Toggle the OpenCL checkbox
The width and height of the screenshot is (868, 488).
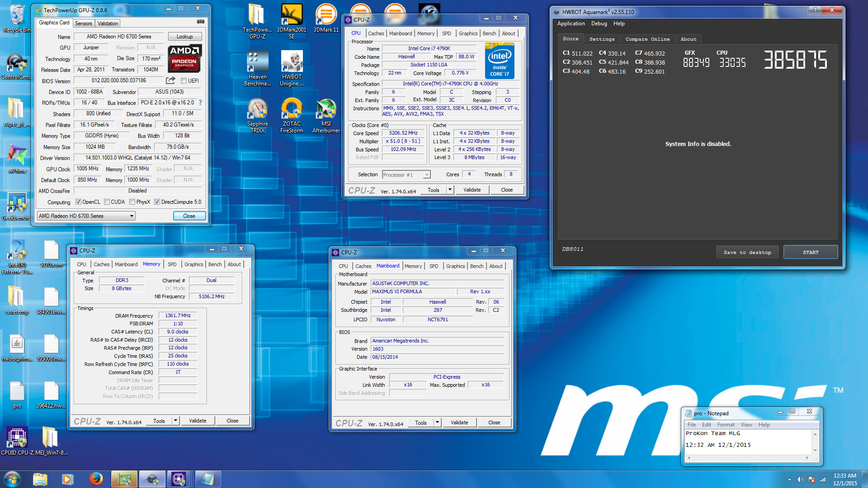pos(78,202)
